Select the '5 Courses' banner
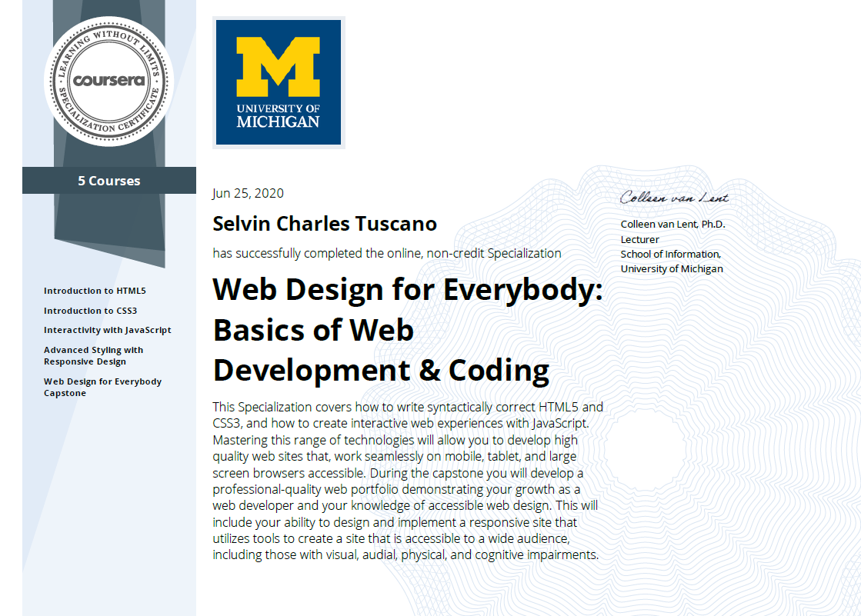 [x=108, y=181]
